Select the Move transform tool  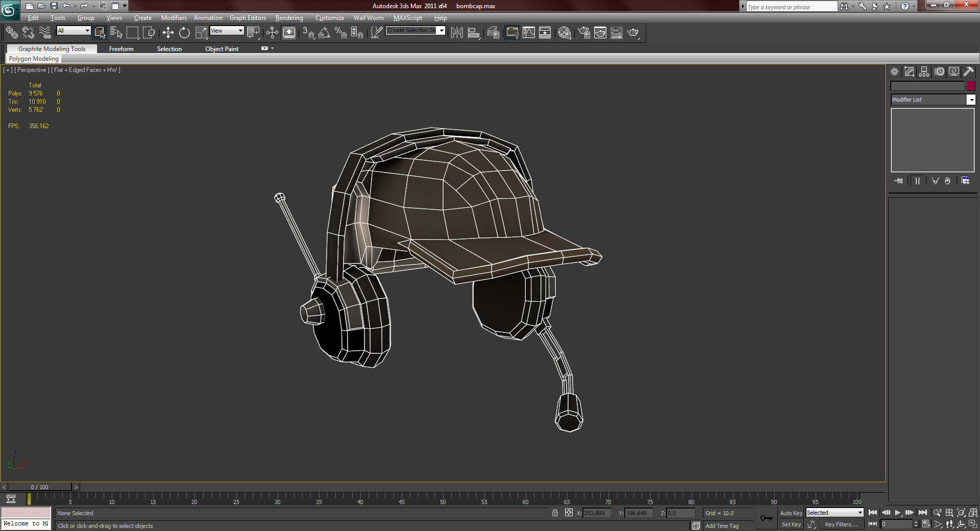pos(168,33)
